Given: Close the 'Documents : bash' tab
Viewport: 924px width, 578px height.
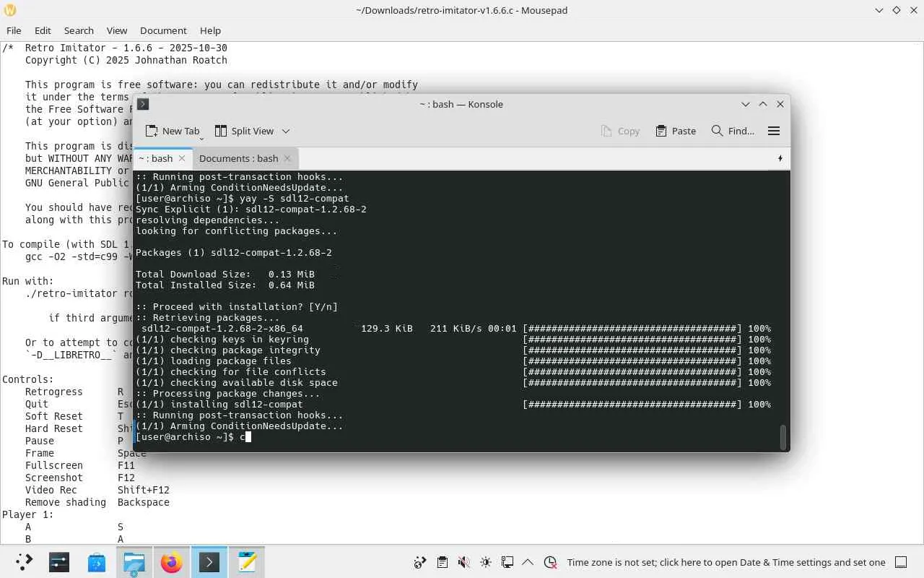Looking at the screenshot, I should pyautogui.click(x=287, y=158).
